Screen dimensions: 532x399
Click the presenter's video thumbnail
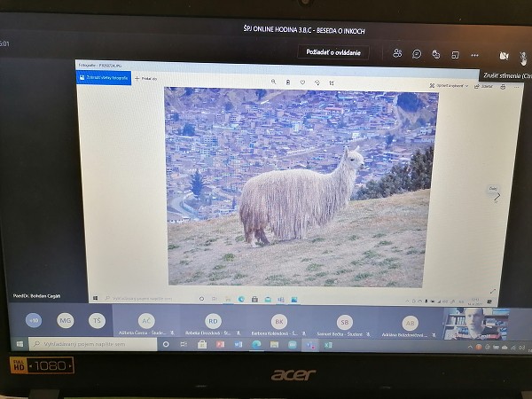[477, 324]
